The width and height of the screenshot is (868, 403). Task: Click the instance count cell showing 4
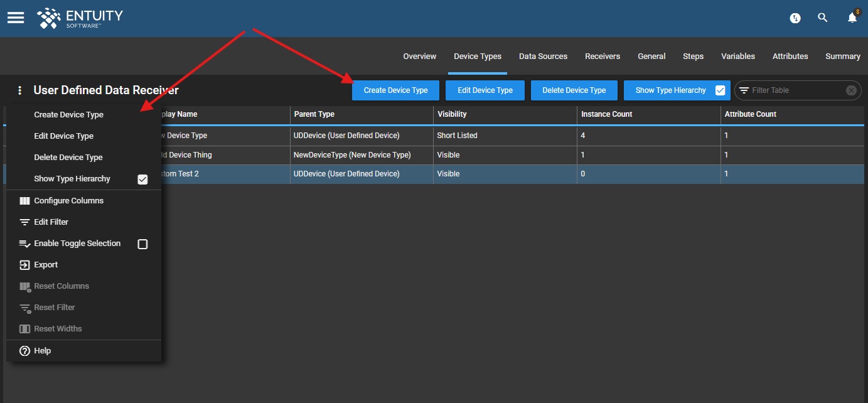[x=649, y=136]
